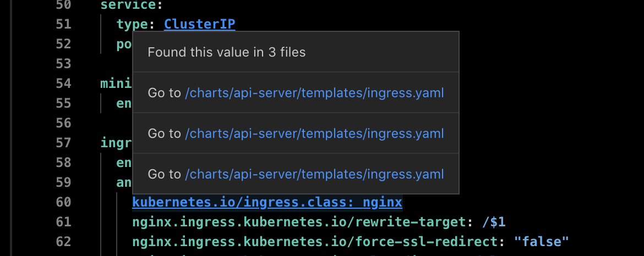Open the ClusterIP value link
This screenshot has height=256, width=644.
tap(200, 24)
